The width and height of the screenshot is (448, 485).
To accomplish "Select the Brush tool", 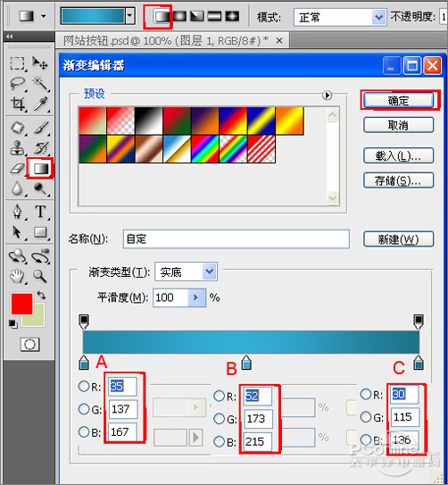I will pos(40,128).
